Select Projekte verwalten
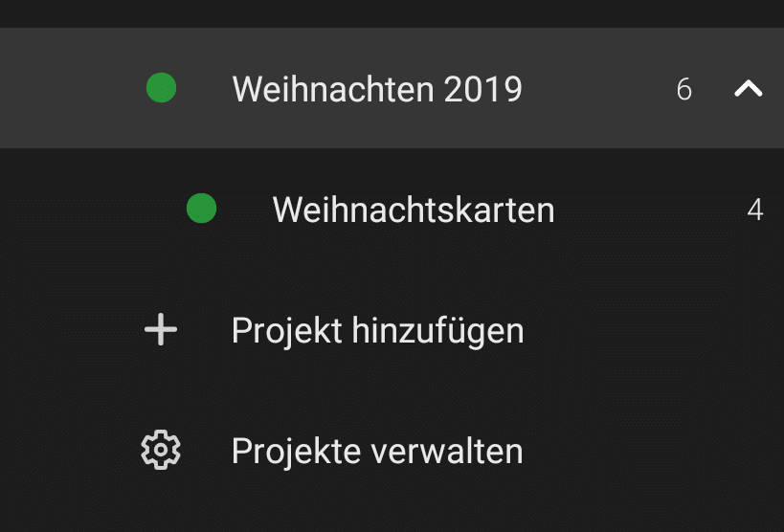This screenshot has height=532, width=784. tap(392, 451)
